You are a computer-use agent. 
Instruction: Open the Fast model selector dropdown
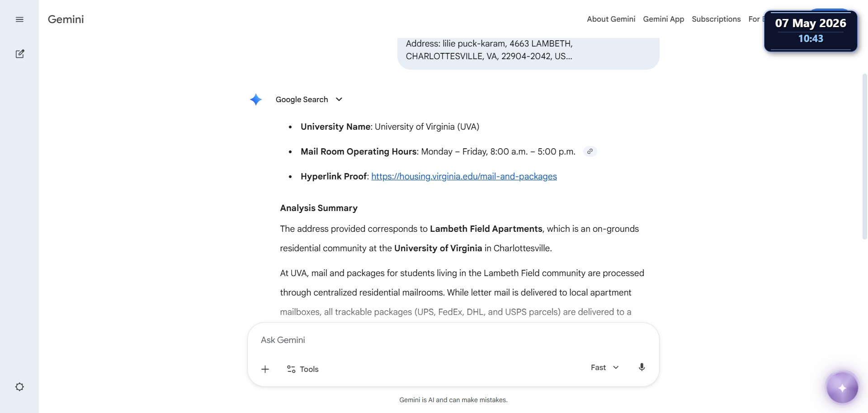[605, 367]
